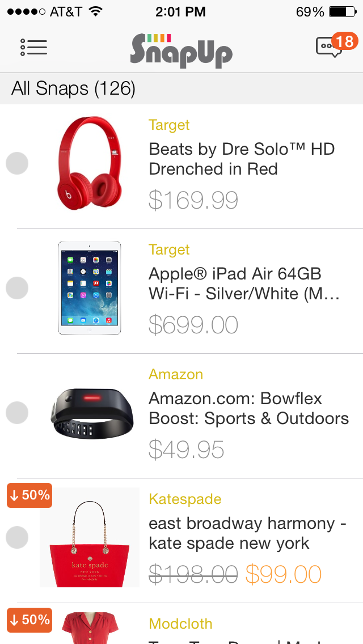Select the iPad Air radio circle
363x644 pixels.
(17, 288)
